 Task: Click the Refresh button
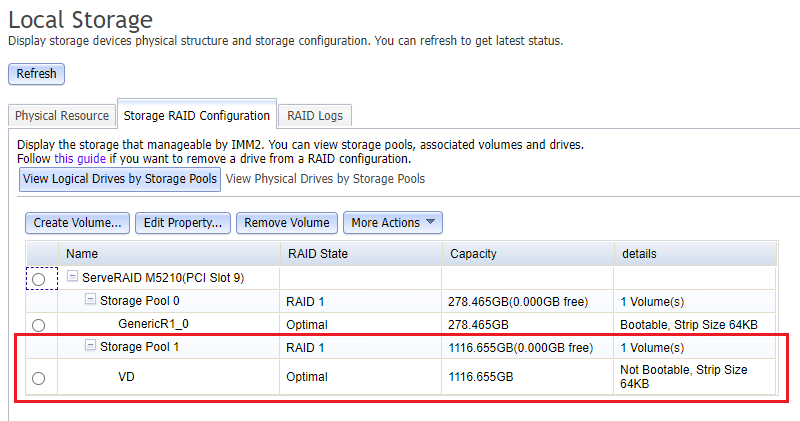tap(37, 73)
